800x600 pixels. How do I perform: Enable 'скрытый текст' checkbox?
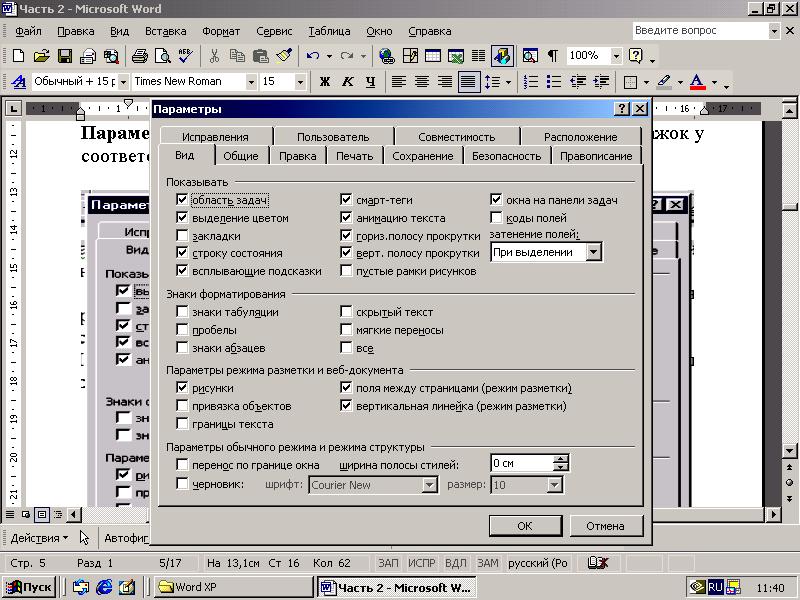click(x=346, y=312)
